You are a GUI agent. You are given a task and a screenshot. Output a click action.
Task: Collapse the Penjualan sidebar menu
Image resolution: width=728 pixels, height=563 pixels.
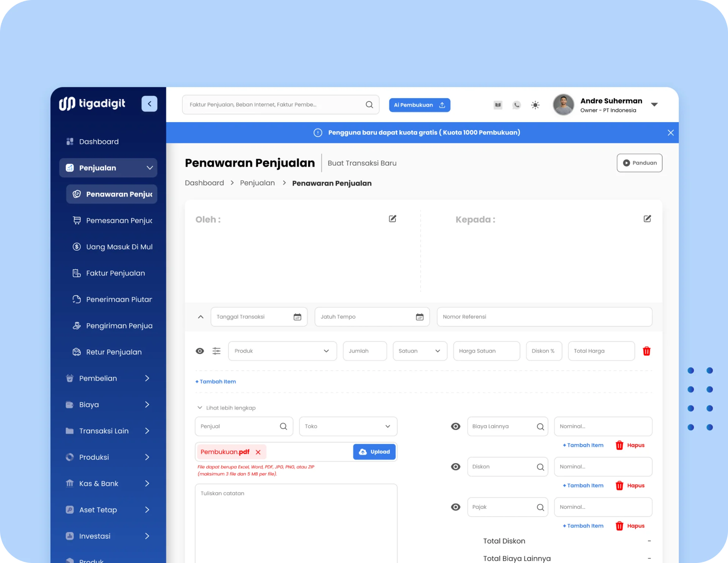pos(108,168)
